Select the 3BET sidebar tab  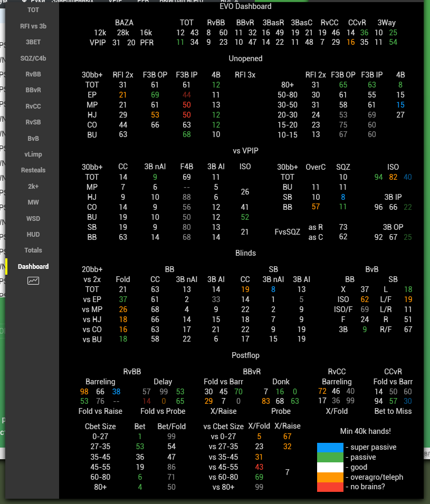[33, 42]
